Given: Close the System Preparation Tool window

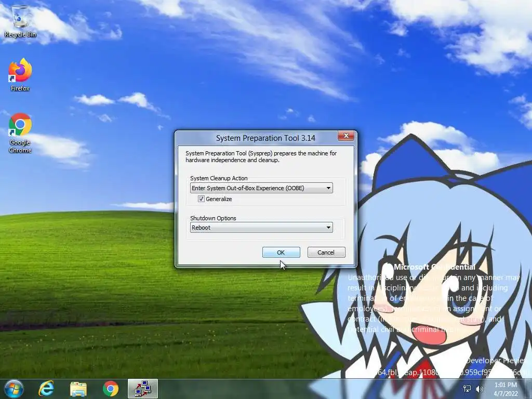Looking at the screenshot, I should pos(346,136).
